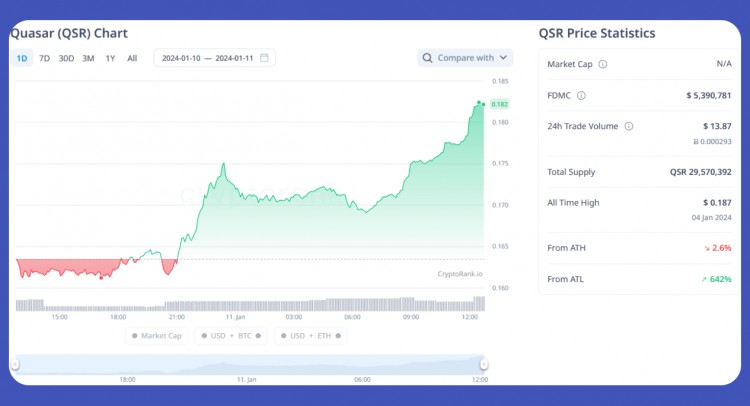Viewport: 750px width, 406px height.
Task: Click the 24h Trade Volume info icon
Action: (x=628, y=126)
